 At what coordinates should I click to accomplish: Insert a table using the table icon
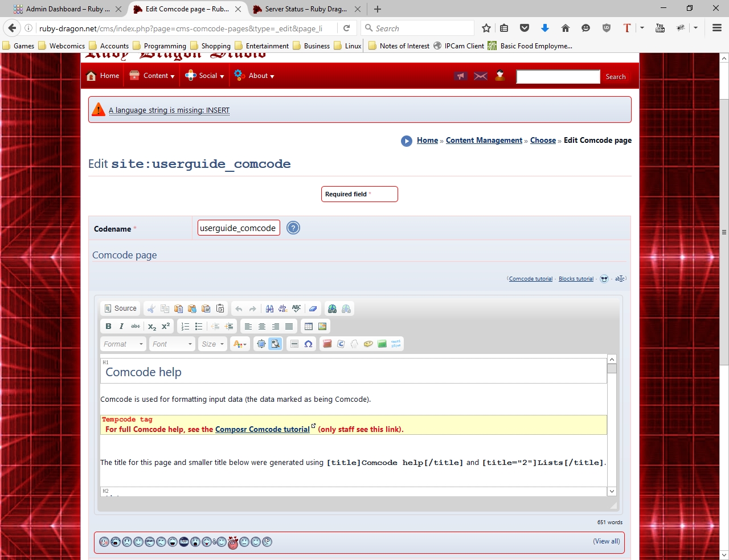point(309,326)
